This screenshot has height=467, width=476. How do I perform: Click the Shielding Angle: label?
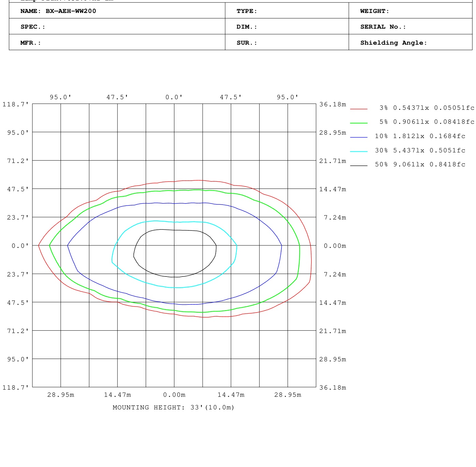point(394,43)
